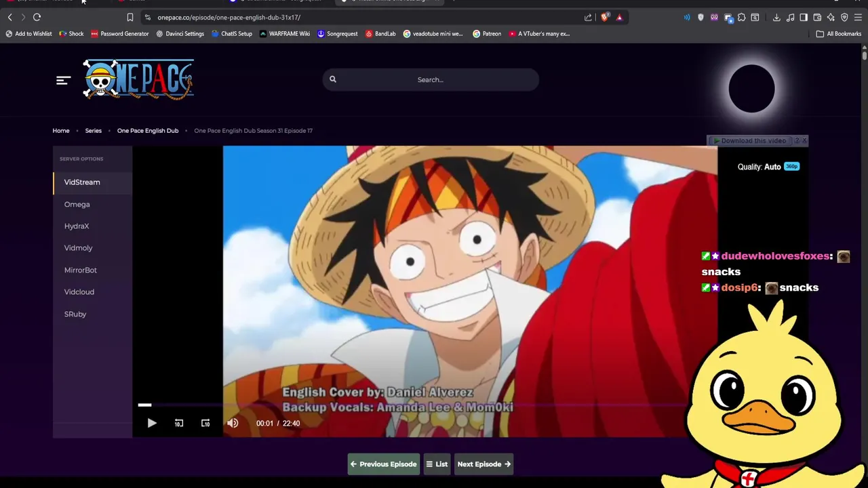Image resolution: width=868 pixels, height=488 pixels.
Task: Click the address bar URL
Action: (x=229, y=18)
